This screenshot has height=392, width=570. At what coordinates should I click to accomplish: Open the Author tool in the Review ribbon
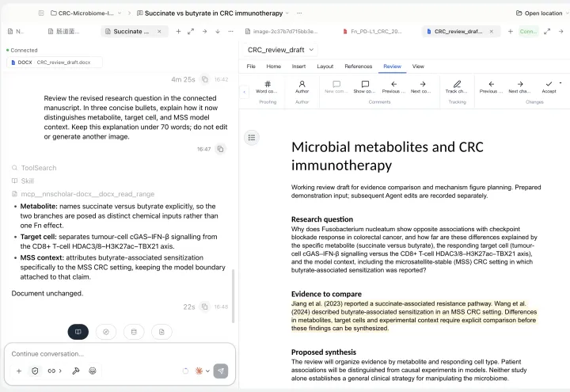pos(302,87)
